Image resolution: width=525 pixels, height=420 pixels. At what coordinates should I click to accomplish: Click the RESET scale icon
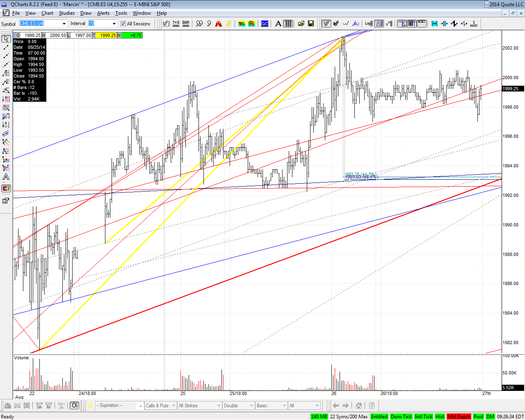click(474, 23)
